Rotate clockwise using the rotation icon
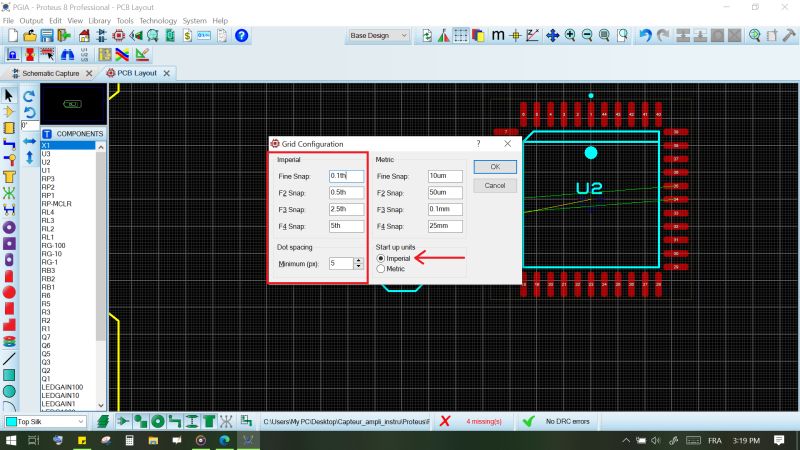The height and width of the screenshot is (450, 800). tap(29, 95)
